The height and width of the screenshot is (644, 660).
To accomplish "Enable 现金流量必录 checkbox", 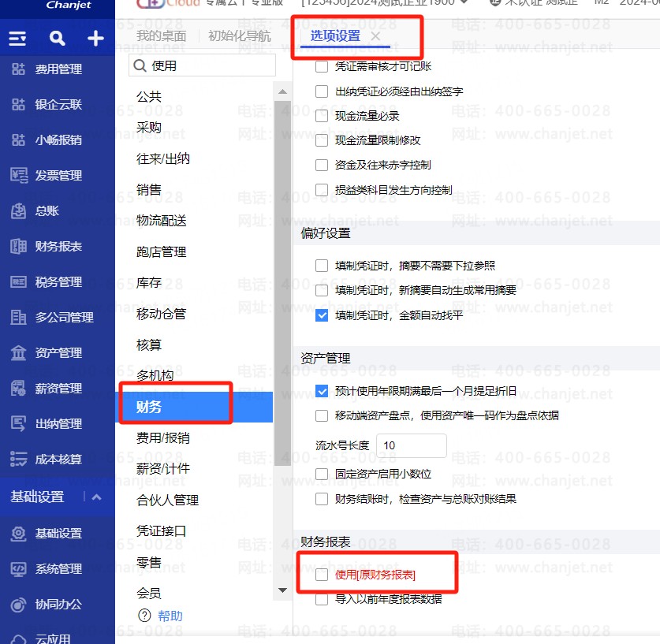I will (x=322, y=116).
